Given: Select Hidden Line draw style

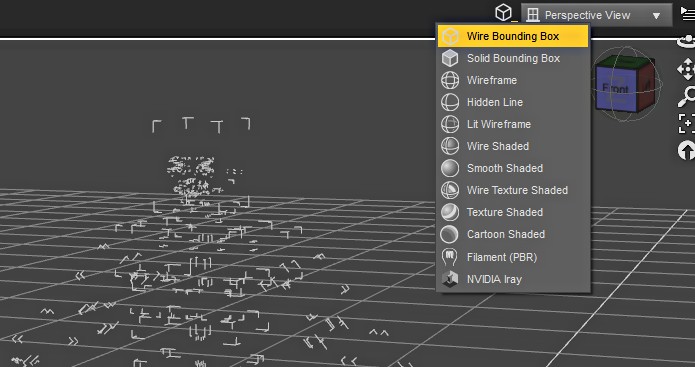Looking at the screenshot, I should (513, 102).
